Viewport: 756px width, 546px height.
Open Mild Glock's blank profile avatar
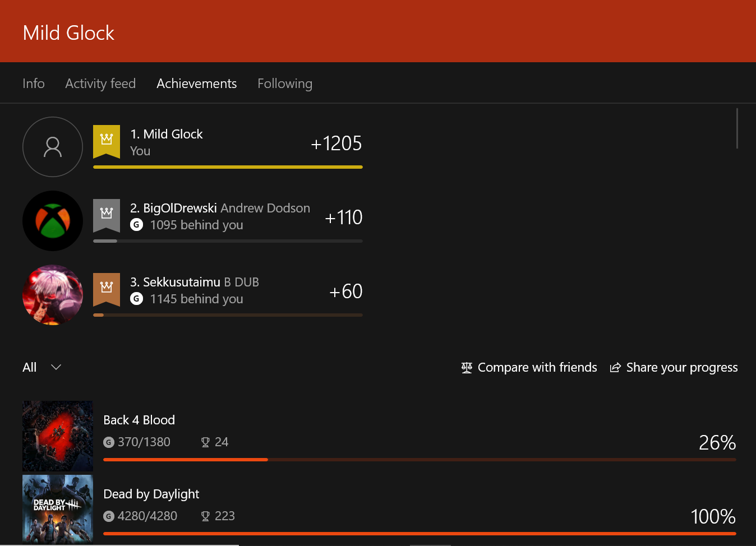pos(53,147)
